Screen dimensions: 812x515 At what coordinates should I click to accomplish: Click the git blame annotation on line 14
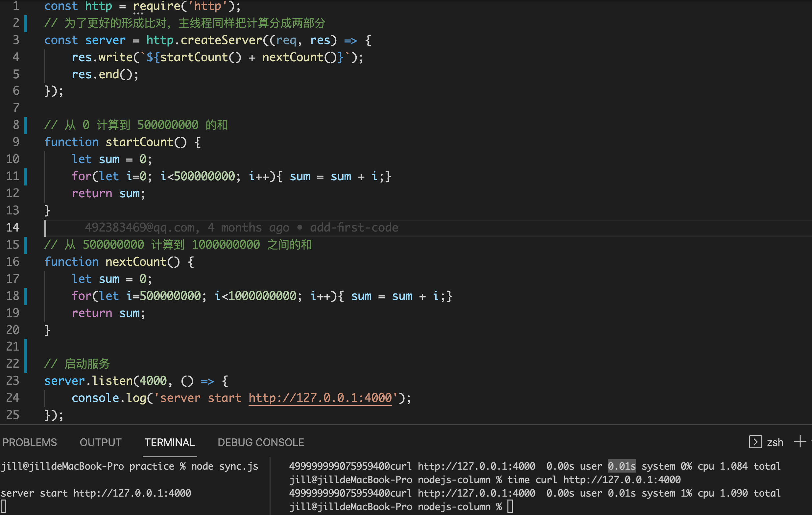[x=241, y=228]
